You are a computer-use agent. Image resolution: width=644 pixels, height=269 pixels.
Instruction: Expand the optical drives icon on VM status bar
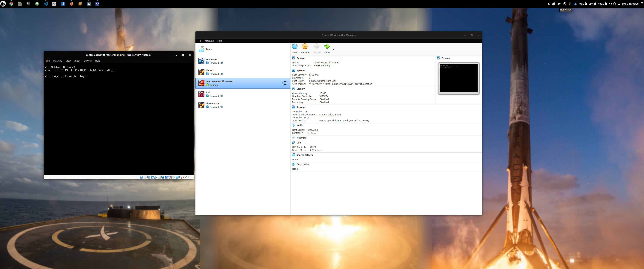[x=145, y=177]
